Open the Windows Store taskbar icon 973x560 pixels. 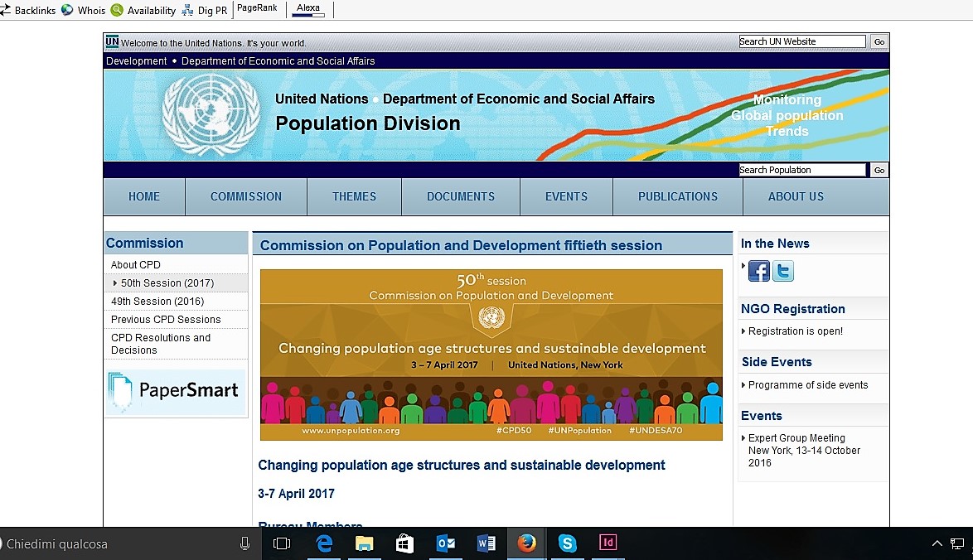pyautogui.click(x=404, y=544)
